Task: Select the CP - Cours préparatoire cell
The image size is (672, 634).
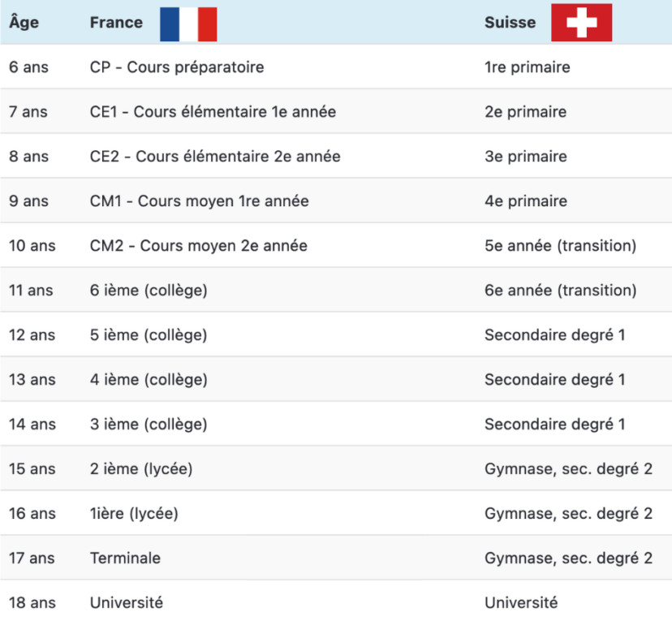Action: click(x=177, y=67)
